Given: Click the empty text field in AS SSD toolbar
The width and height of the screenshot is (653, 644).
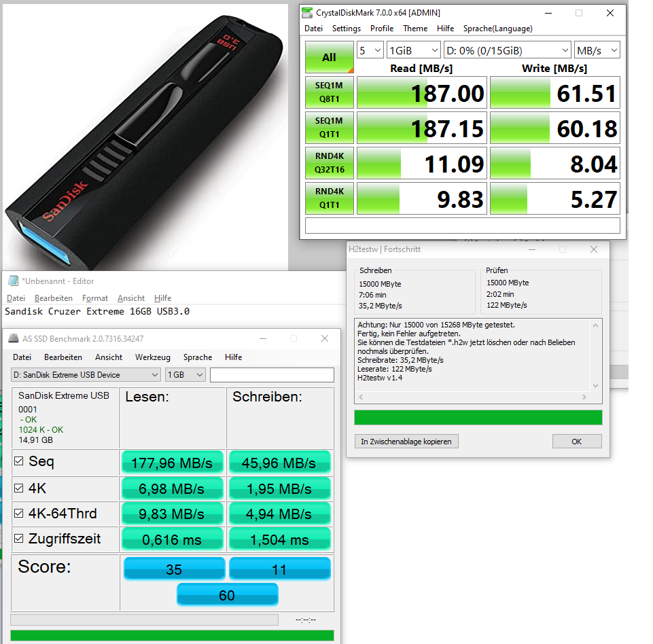Looking at the screenshot, I should click(272, 375).
